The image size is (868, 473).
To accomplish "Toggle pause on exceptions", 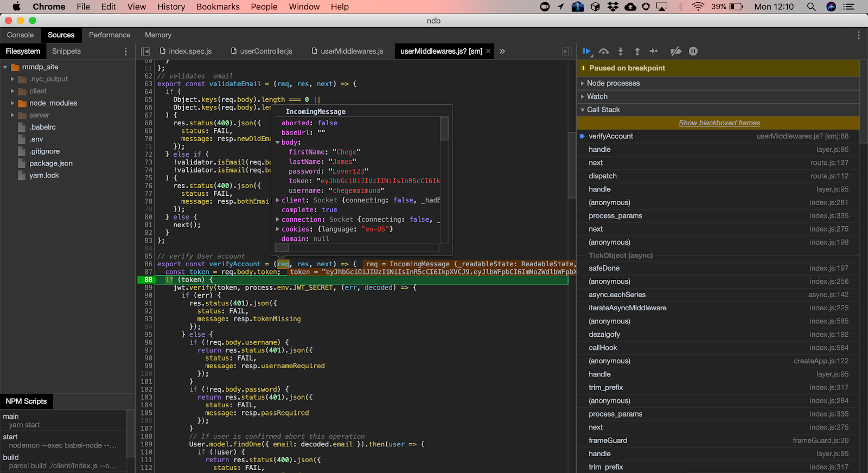I will [693, 52].
